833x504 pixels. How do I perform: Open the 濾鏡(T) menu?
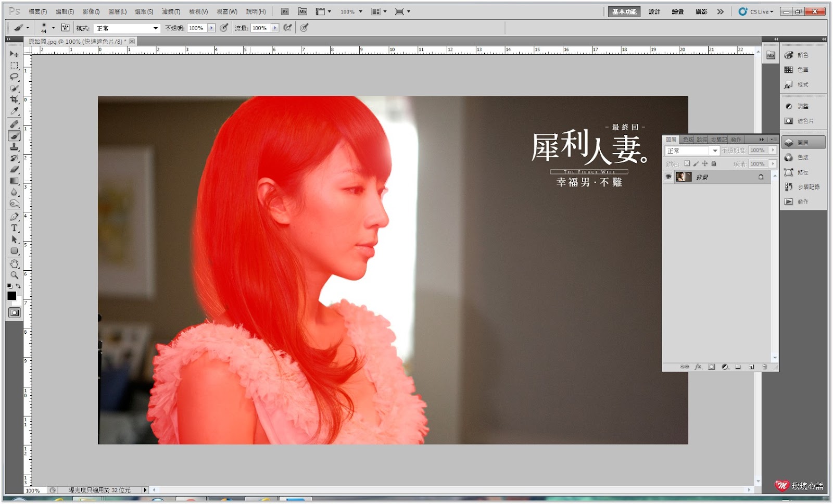(171, 11)
